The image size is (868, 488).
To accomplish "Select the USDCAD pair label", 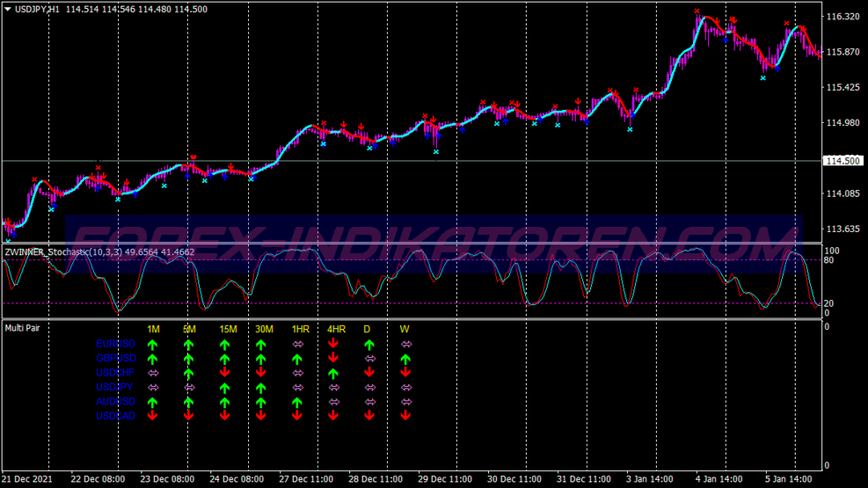I will [116, 416].
